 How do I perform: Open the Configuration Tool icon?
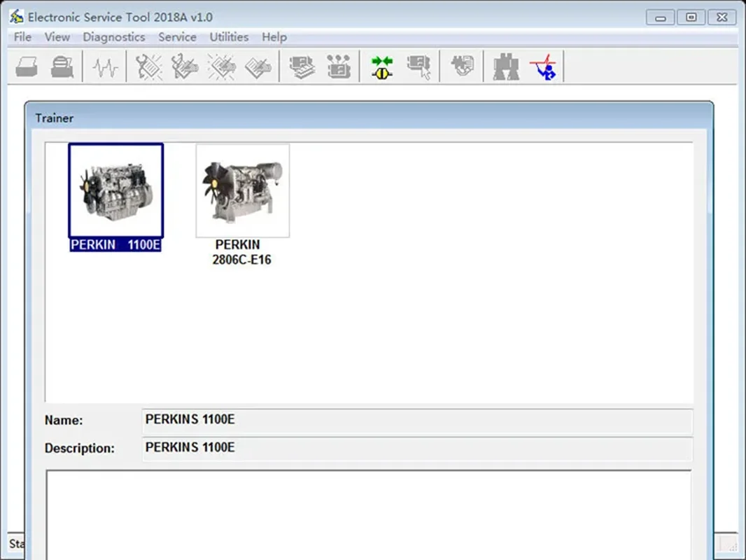(338, 66)
